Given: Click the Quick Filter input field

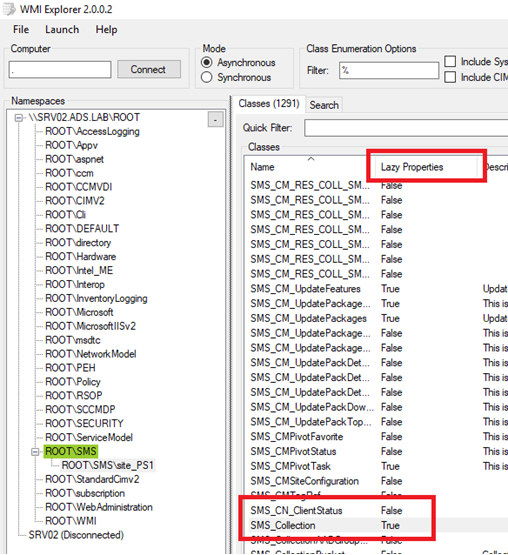Looking at the screenshot, I should (x=406, y=128).
